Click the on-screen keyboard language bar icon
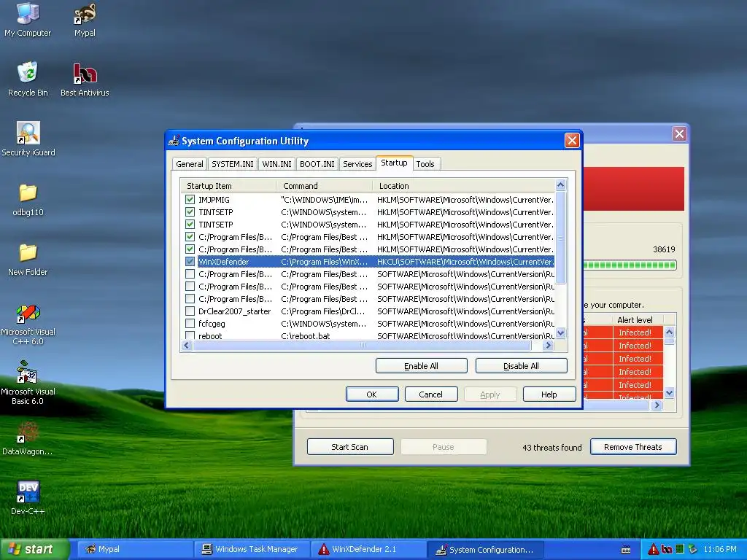This screenshot has height=560, width=747. click(x=626, y=550)
